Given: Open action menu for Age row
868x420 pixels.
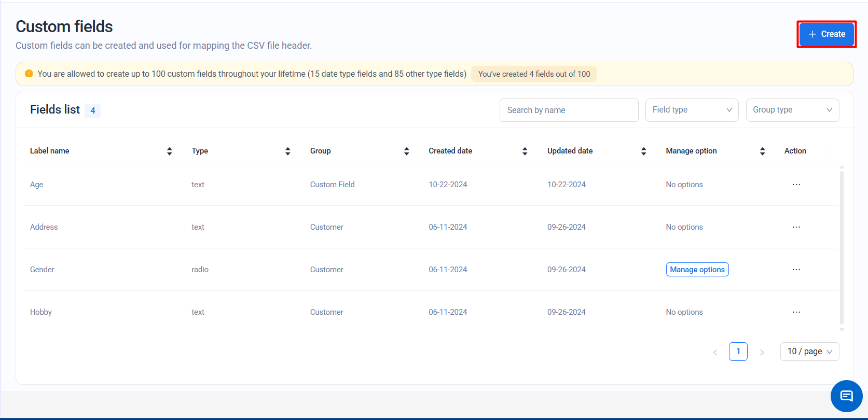Looking at the screenshot, I should (796, 185).
